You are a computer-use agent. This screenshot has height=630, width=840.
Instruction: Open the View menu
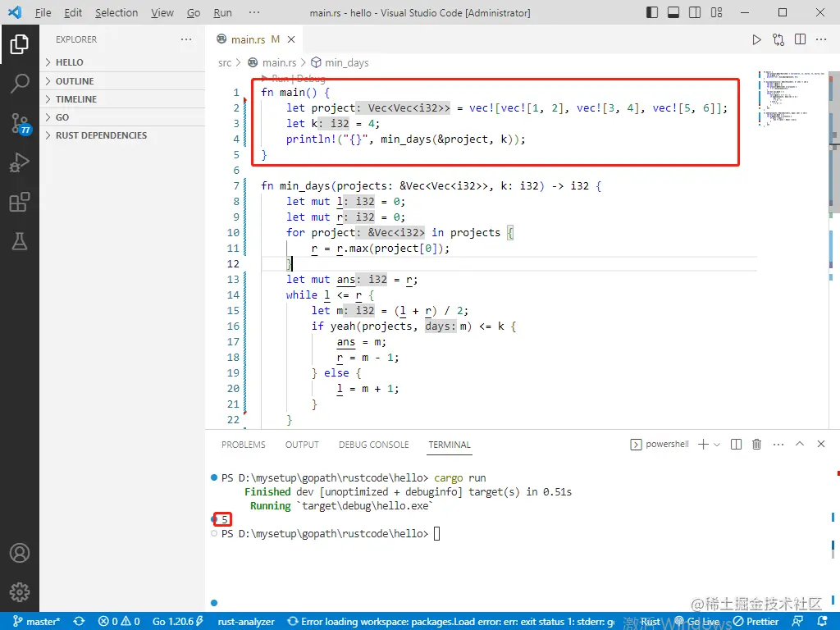tap(162, 12)
